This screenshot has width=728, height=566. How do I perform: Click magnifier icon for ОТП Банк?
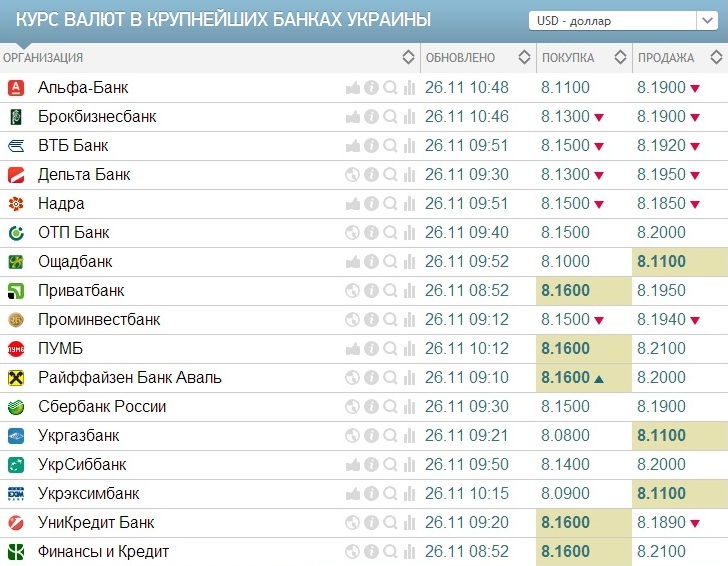click(390, 233)
